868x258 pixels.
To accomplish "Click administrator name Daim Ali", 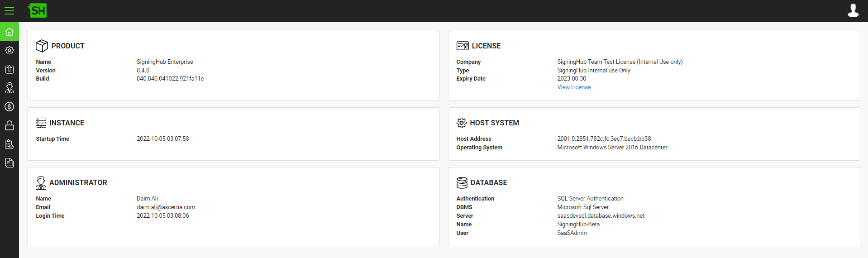I will point(147,199).
